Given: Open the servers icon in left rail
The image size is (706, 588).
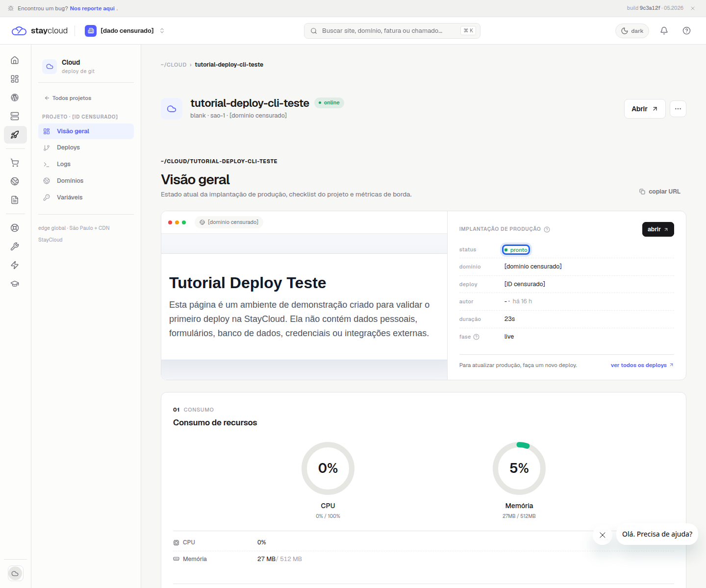Looking at the screenshot, I should click(15, 116).
